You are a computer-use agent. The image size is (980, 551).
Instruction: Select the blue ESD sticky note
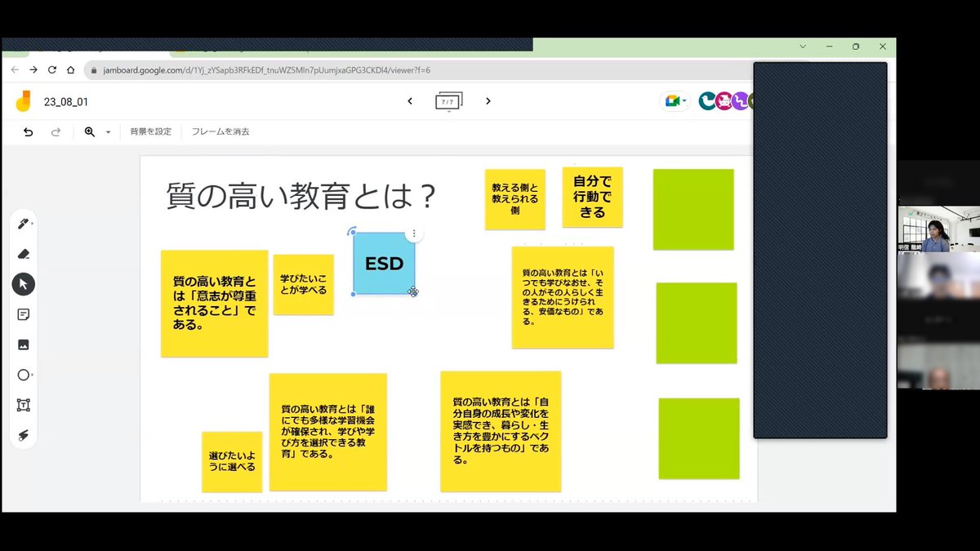click(384, 263)
